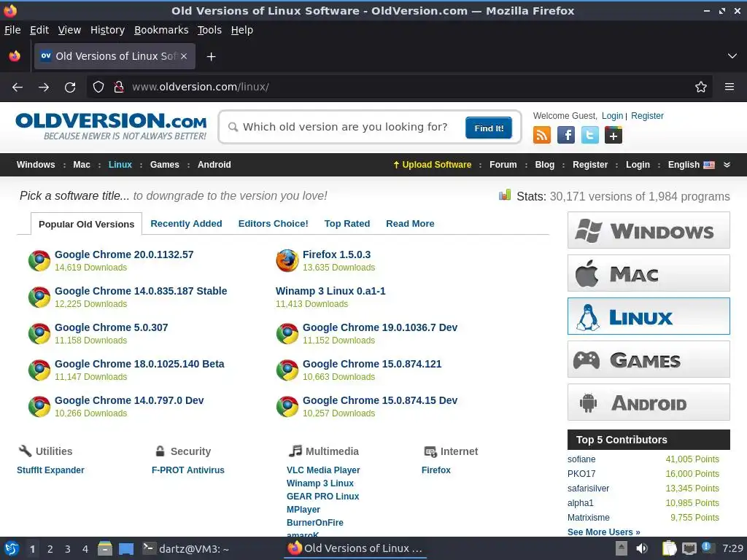The image size is (747, 560).
Task: Open the Help menu
Action: pyautogui.click(x=242, y=30)
